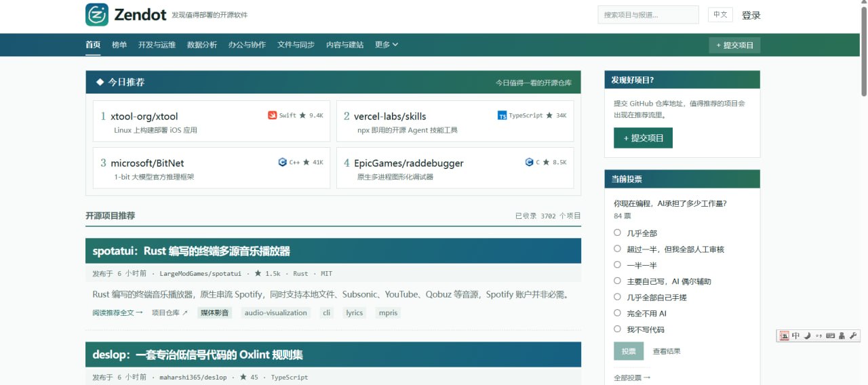Click the star icon beside 1.5k on spotatui
The width and height of the screenshot is (868, 385).
(258, 273)
